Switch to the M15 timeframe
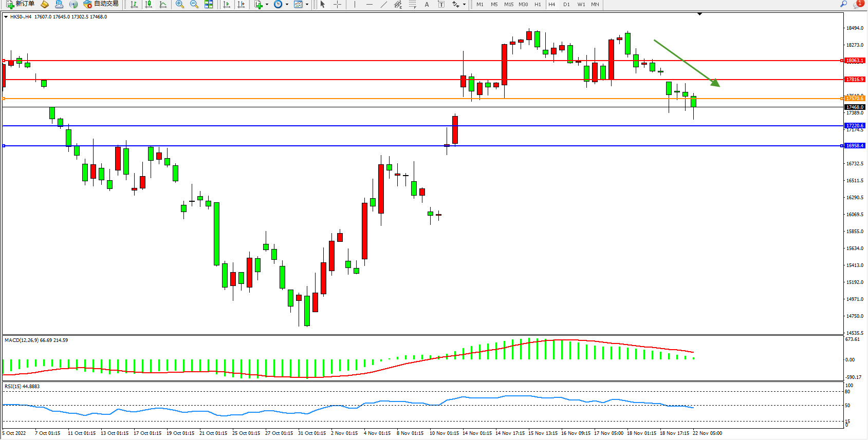The height and width of the screenshot is (440, 868). point(509,4)
